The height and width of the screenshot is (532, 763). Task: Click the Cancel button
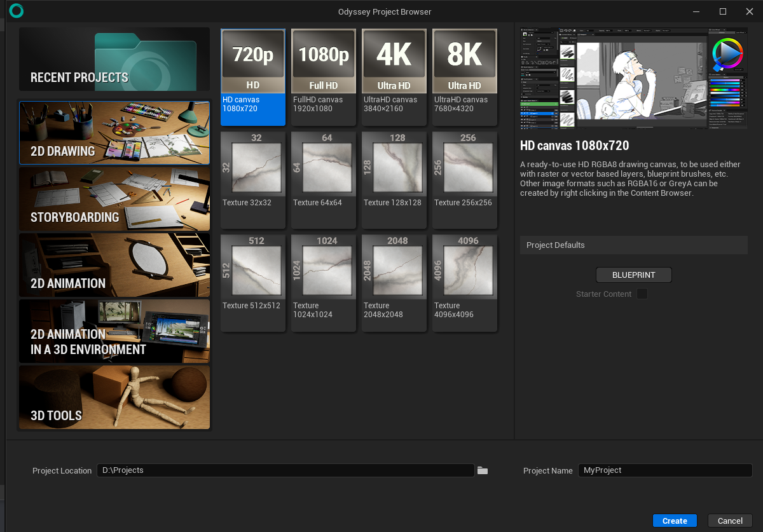tap(730, 521)
